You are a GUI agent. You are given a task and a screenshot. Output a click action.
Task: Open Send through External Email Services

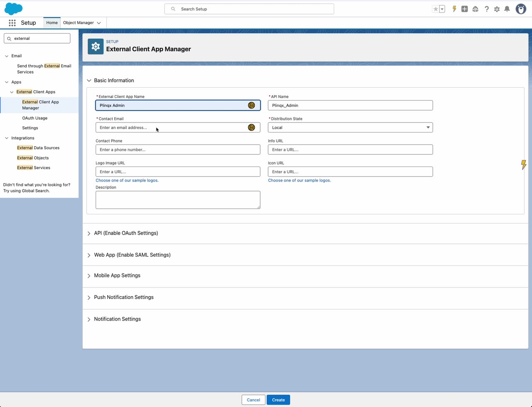[x=44, y=69]
